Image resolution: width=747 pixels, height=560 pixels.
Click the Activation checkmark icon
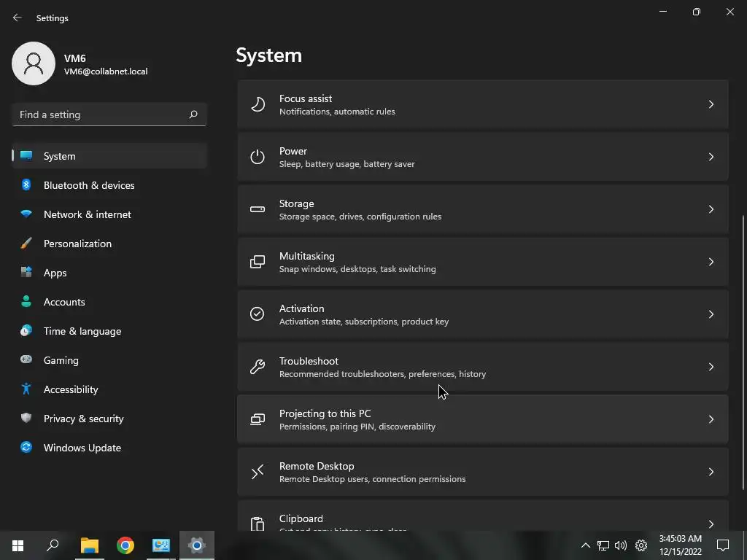[258, 314]
